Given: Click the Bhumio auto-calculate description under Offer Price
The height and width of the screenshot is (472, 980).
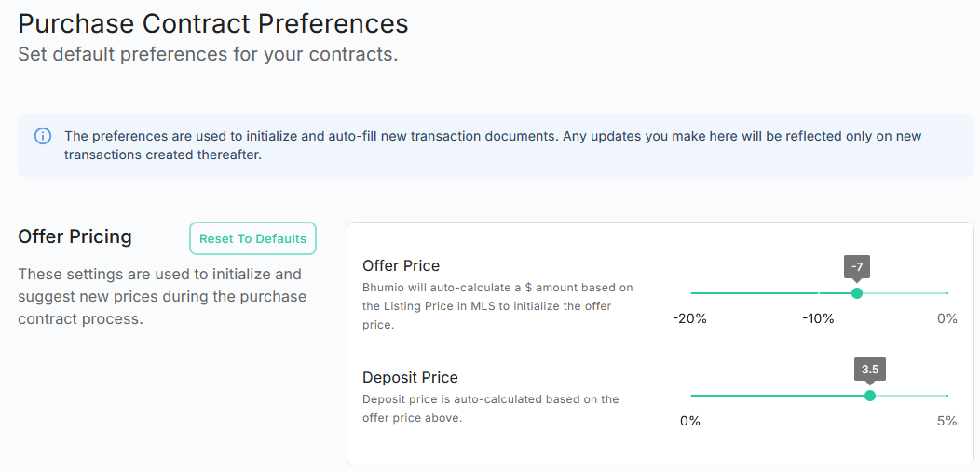Looking at the screenshot, I should [497, 305].
